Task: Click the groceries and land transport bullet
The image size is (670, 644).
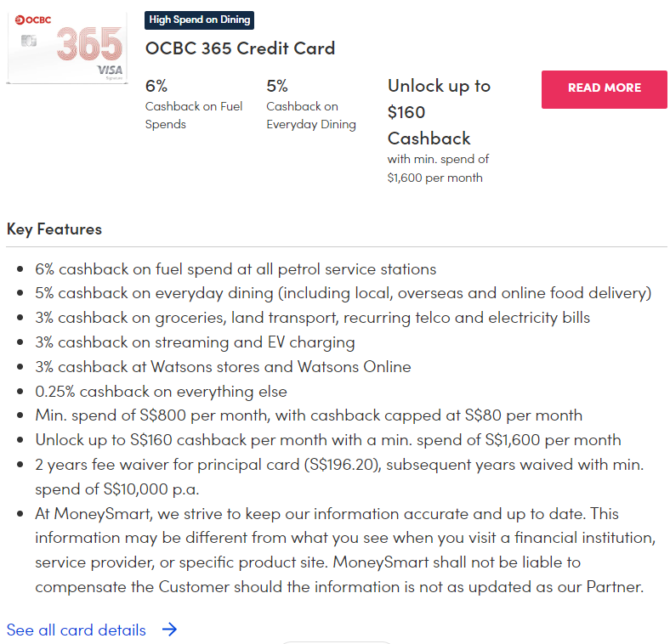Action: pos(312,318)
